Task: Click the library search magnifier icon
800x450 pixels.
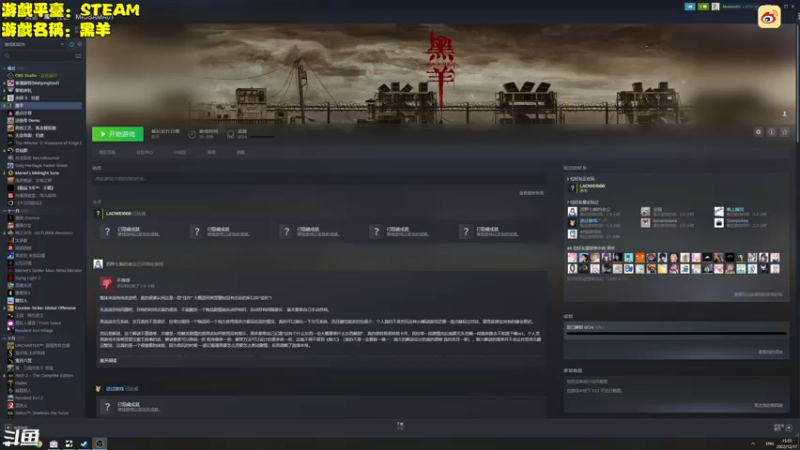Action: click(x=7, y=56)
